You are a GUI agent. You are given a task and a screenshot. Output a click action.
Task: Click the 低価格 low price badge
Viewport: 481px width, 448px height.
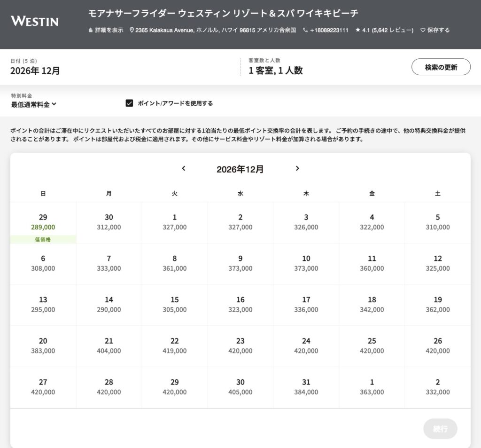[43, 239]
